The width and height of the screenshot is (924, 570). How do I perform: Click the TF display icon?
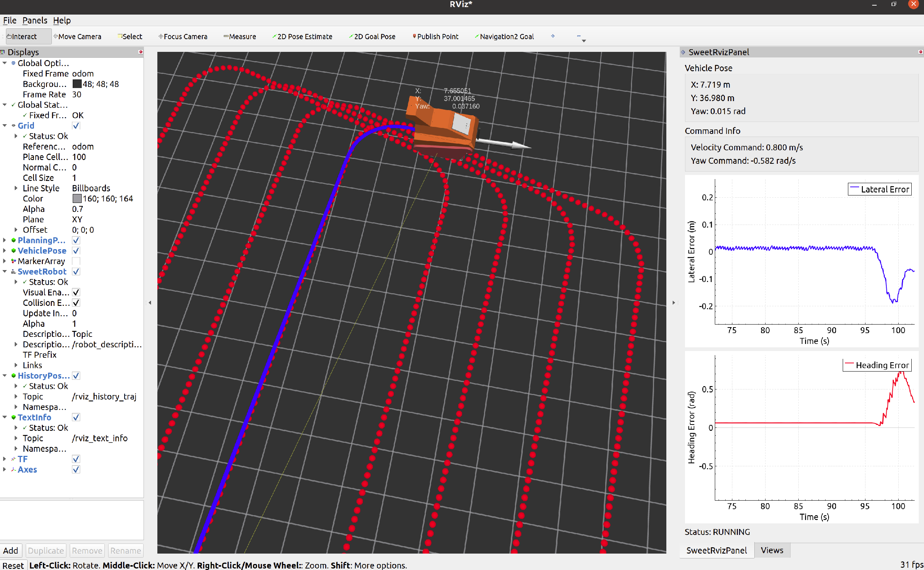coord(13,459)
